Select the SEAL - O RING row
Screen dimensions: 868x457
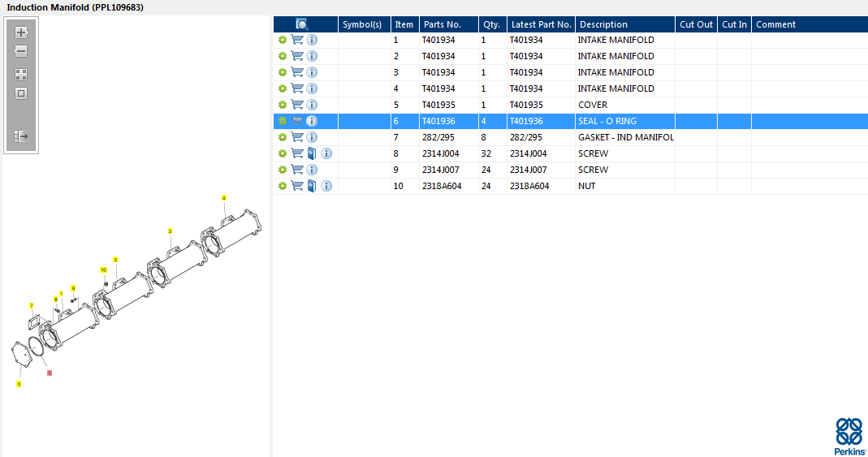click(x=607, y=121)
